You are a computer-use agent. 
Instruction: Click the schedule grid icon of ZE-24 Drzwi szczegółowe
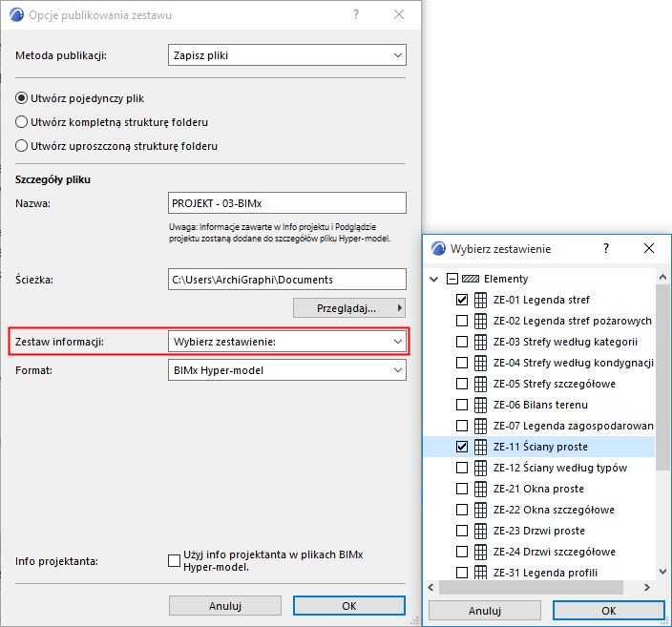tap(480, 552)
